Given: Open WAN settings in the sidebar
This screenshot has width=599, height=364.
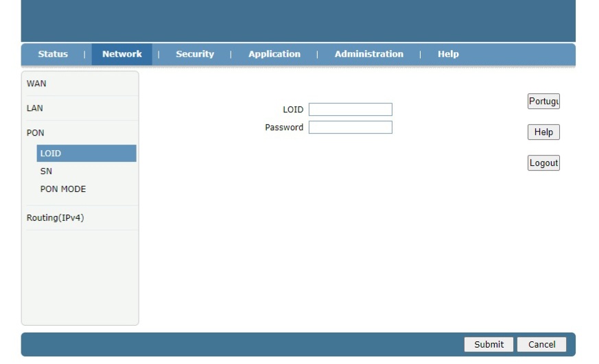Looking at the screenshot, I should click(x=37, y=84).
